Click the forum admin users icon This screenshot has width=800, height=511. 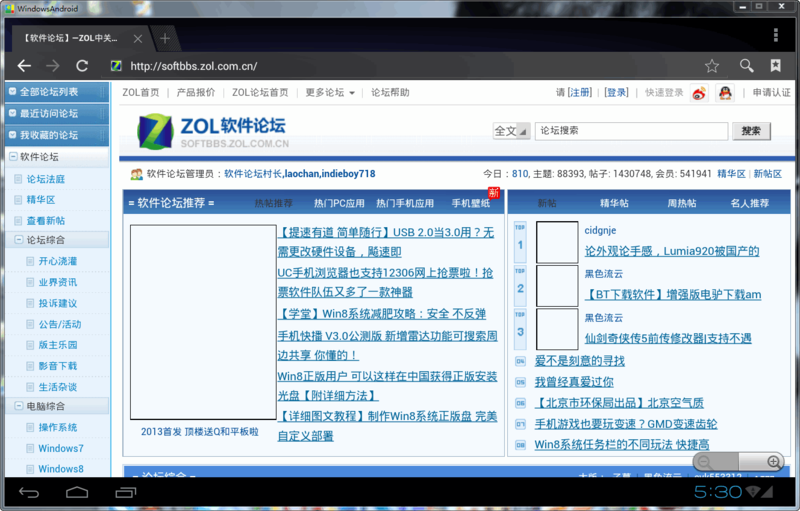pyautogui.click(x=136, y=174)
